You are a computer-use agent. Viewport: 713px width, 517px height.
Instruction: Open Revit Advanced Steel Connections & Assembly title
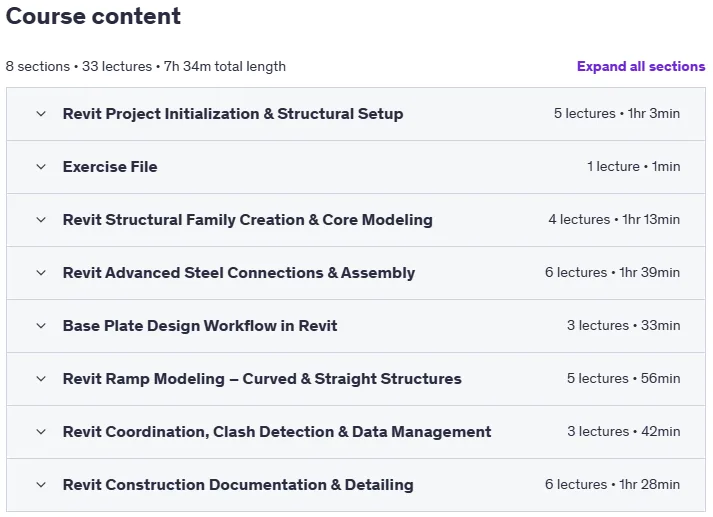click(x=239, y=273)
